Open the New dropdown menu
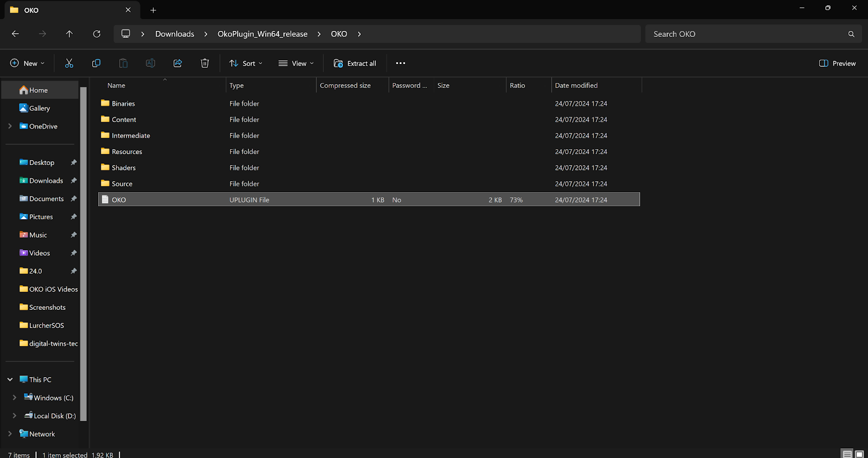Screen dimensions: 868x458 (27, 63)
